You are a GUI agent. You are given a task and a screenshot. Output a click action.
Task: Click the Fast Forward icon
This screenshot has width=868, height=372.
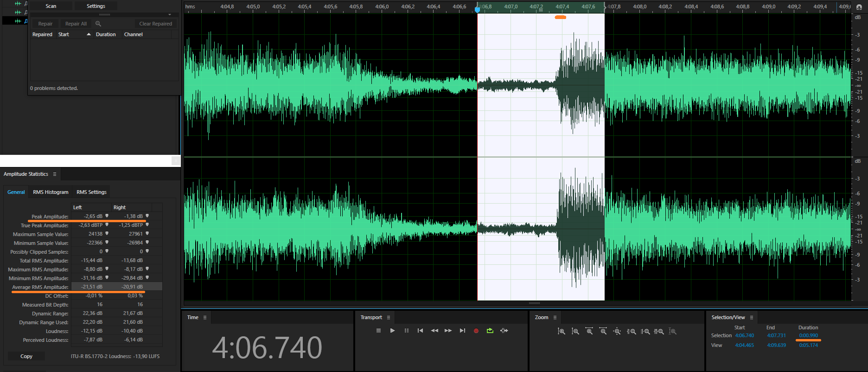point(448,331)
